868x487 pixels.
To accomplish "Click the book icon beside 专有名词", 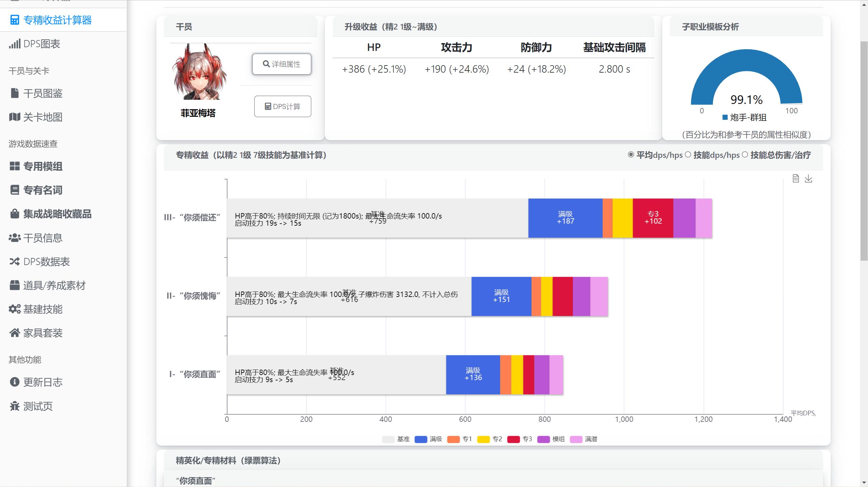I will point(15,190).
